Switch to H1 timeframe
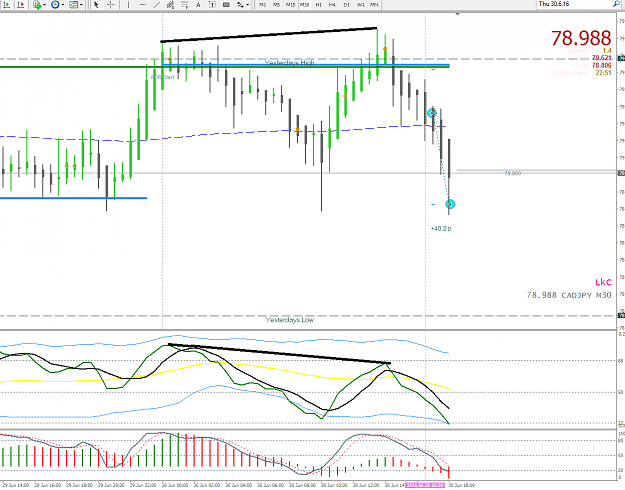Image resolution: width=625 pixels, height=490 pixels. (318, 5)
